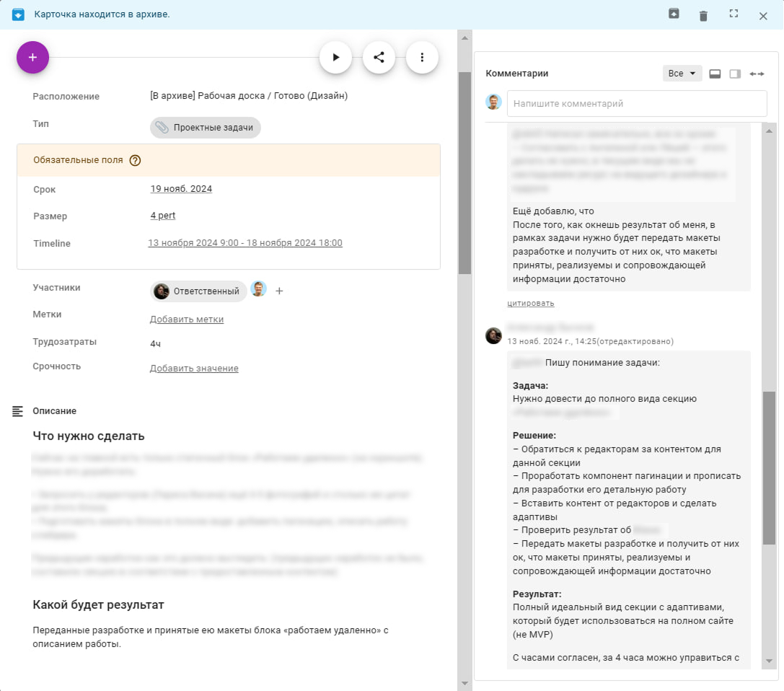Switch comments panel to right side layout
Image resolution: width=784 pixels, height=691 pixels.
point(734,74)
